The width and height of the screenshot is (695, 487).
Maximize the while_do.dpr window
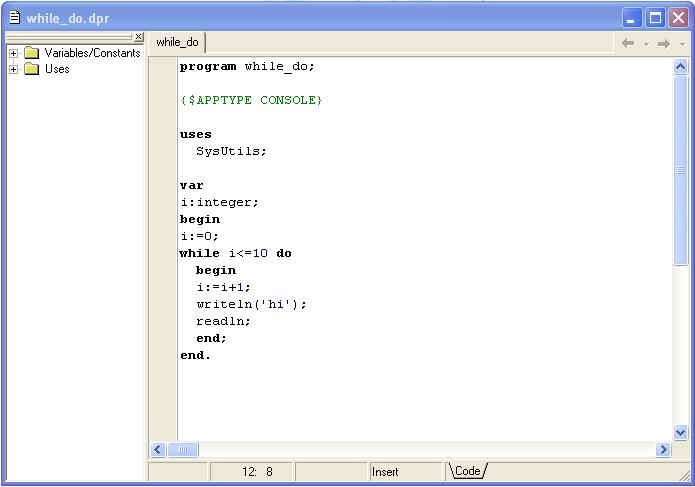coord(655,18)
